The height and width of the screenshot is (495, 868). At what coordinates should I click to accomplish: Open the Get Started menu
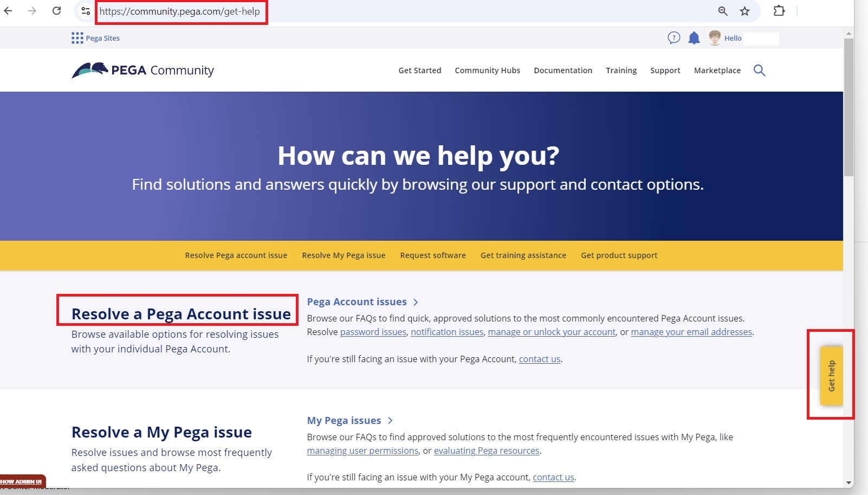point(420,70)
